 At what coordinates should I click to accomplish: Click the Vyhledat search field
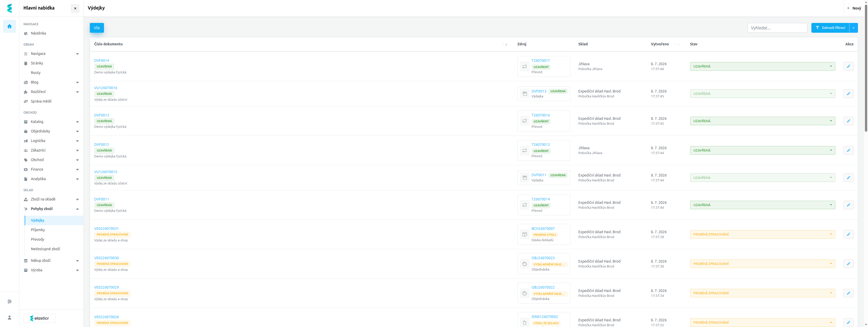point(777,28)
